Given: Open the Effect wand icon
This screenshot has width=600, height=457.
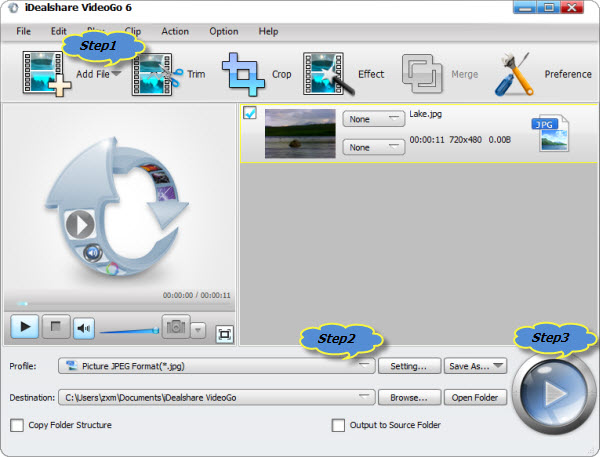Looking at the screenshot, I should 328,74.
